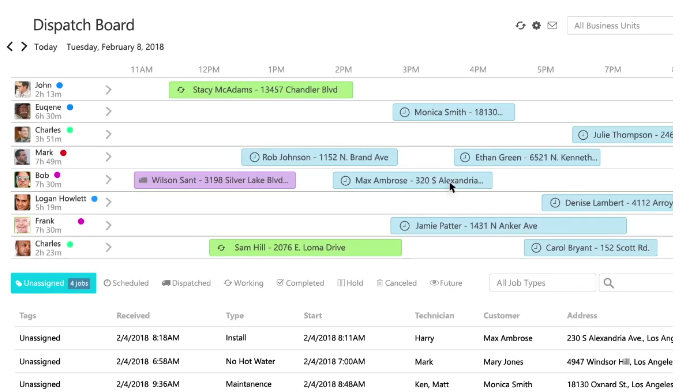This screenshot has height=392, width=686.
Task: Expand Eugene's technician row chevron
Action: tap(108, 112)
